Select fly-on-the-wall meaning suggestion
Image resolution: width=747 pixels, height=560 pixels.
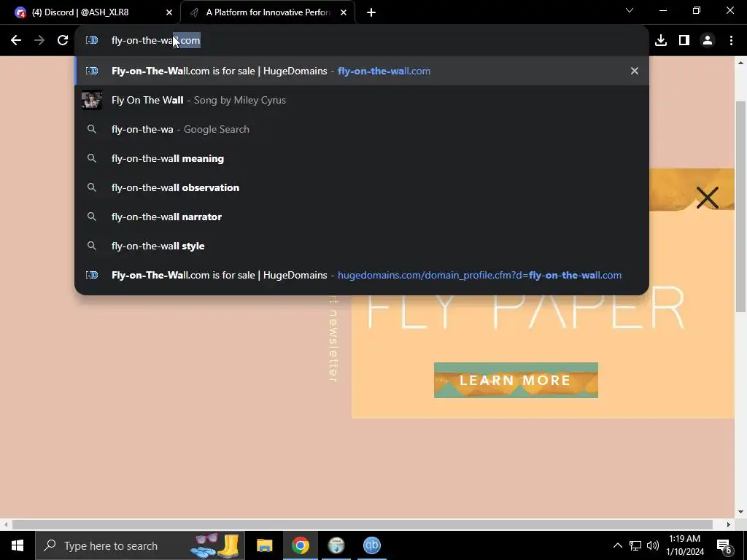[x=362, y=158]
